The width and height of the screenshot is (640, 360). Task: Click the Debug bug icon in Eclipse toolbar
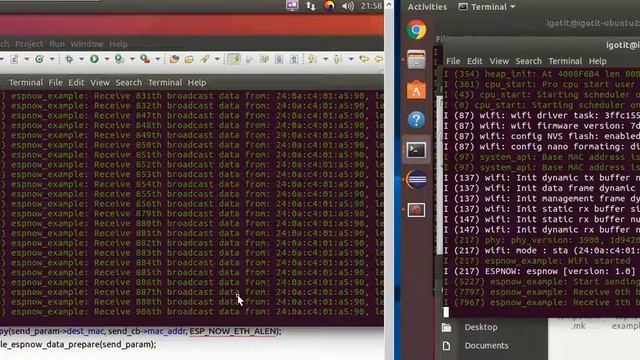click(69, 59)
